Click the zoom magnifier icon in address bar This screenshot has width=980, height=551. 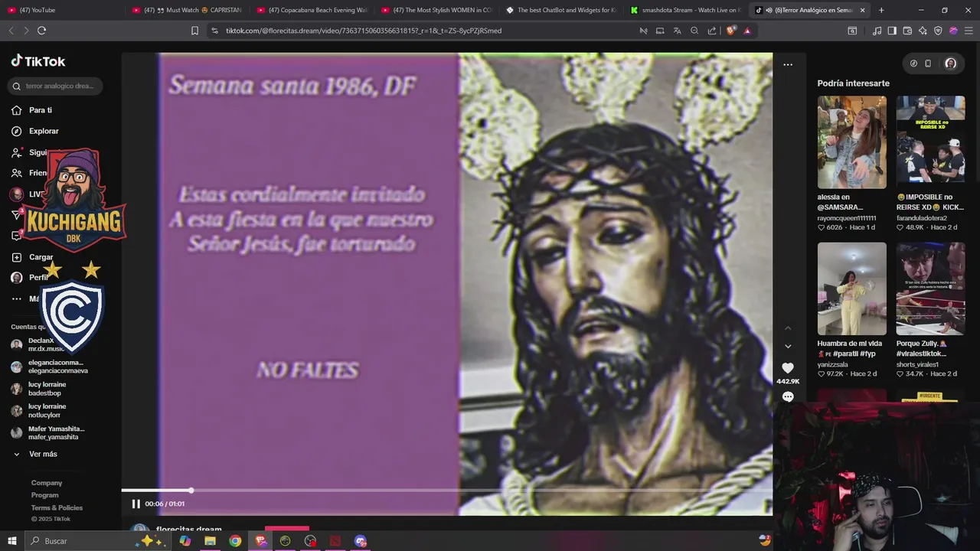coord(694,31)
